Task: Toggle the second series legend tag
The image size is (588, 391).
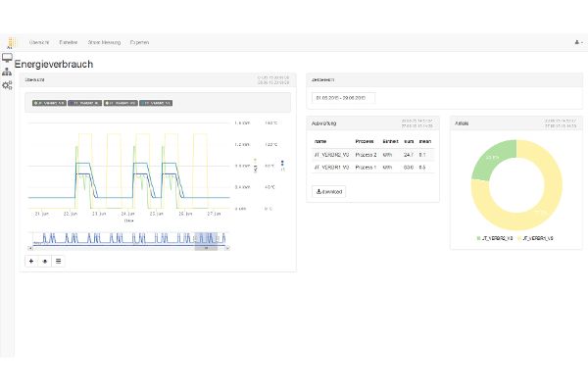Action: click(x=84, y=103)
